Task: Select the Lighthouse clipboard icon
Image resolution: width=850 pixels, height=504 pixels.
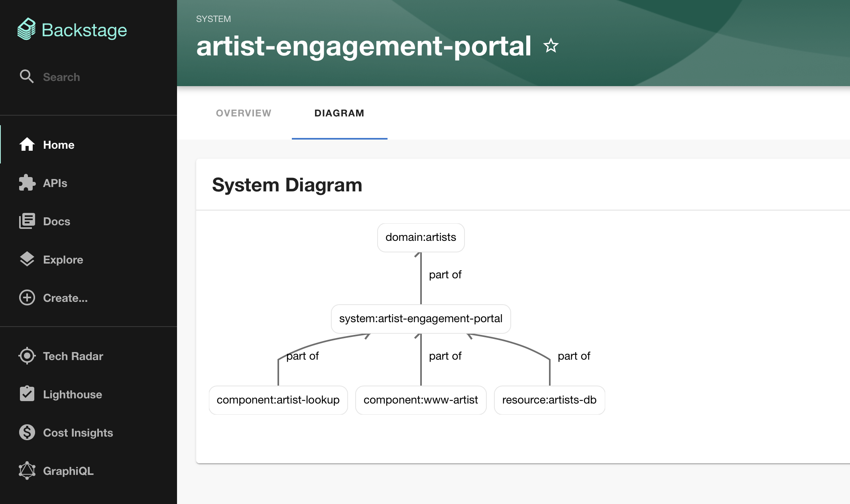Action: (x=27, y=394)
